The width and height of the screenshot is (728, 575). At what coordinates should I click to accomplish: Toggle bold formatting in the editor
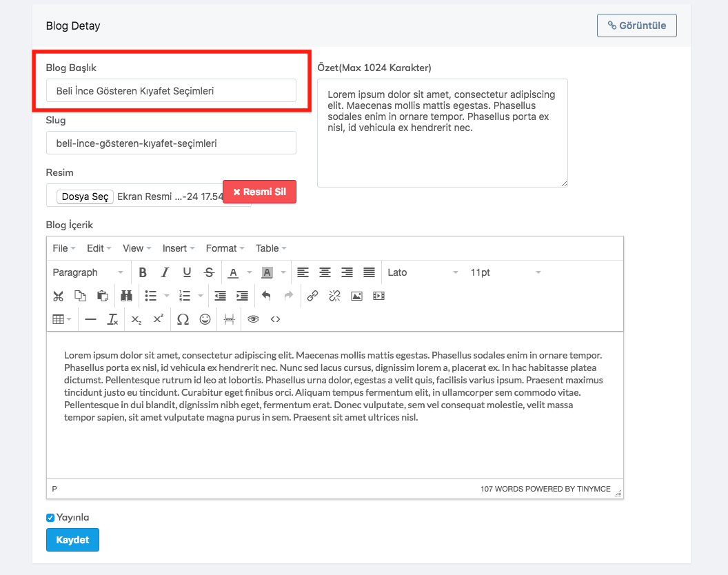tap(143, 272)
